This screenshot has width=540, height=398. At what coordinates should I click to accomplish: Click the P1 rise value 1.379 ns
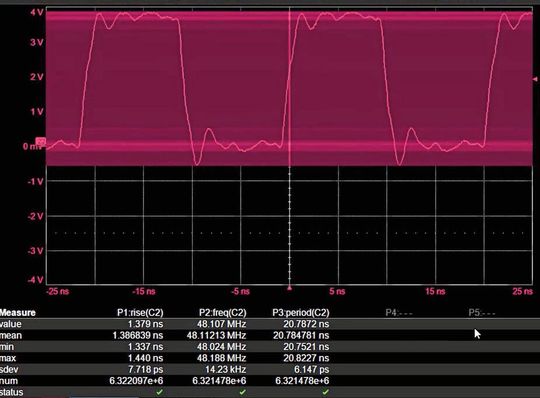[x=146, y=324]
